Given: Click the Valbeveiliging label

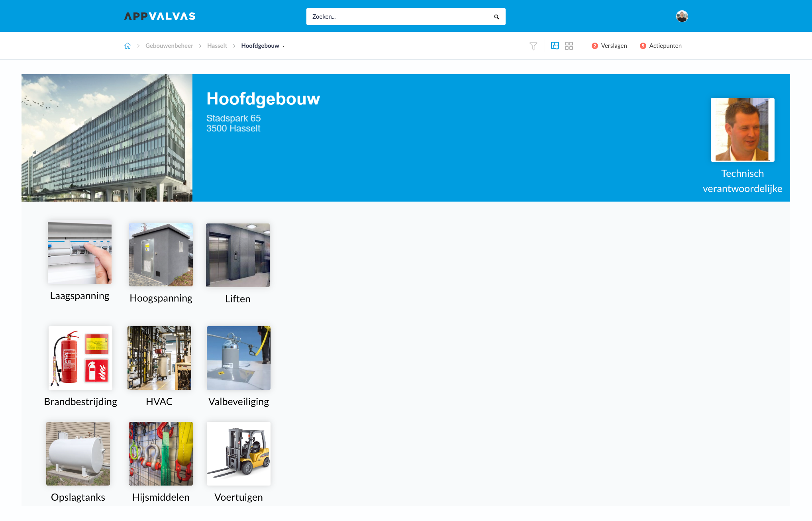Looking at the screenshot, I should pos(239,402).
